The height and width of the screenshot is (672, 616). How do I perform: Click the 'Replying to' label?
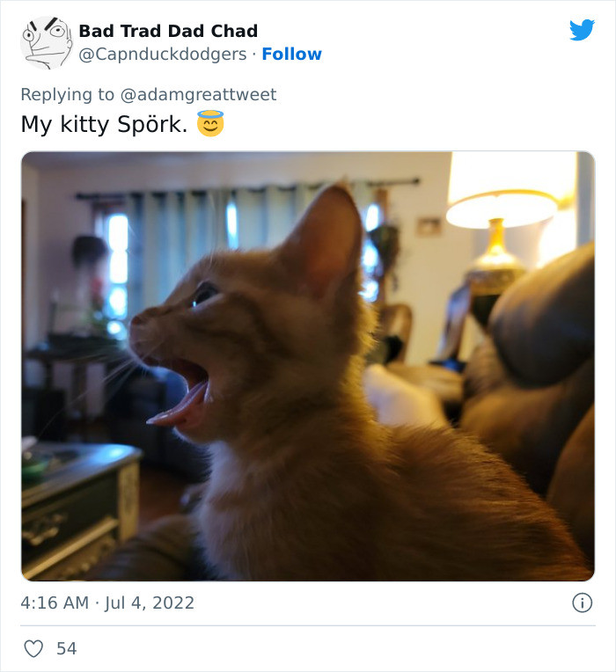(x=67, y=94)
